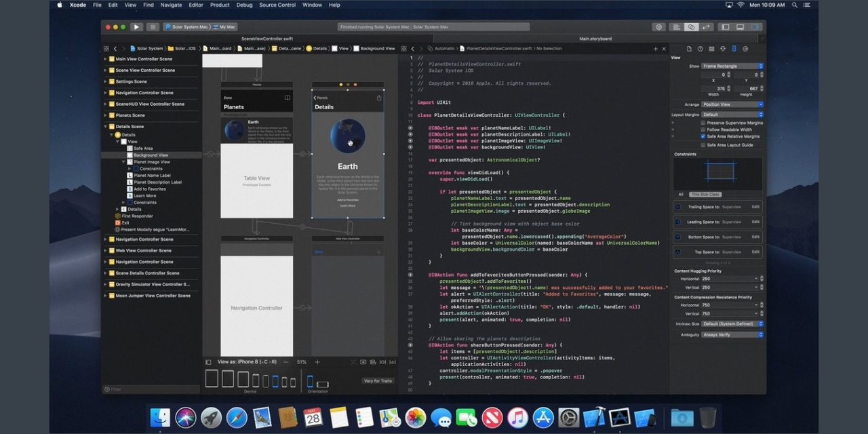Run the Solar System scheme
The width and height of the screenshot is (868, 434).
135,27
